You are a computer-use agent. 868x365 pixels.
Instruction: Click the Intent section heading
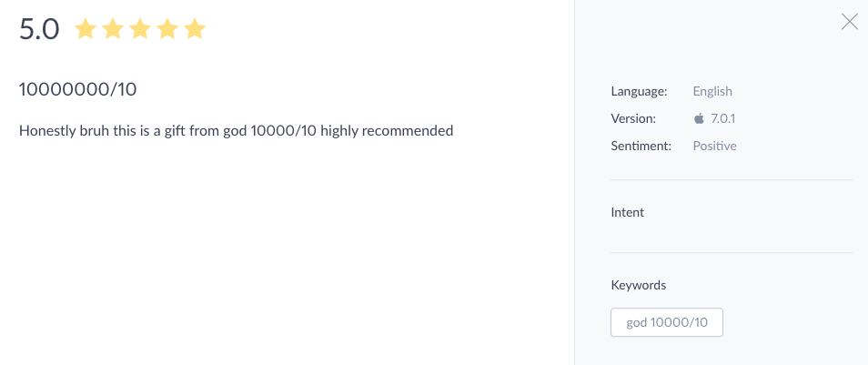(x=627, y=213)
